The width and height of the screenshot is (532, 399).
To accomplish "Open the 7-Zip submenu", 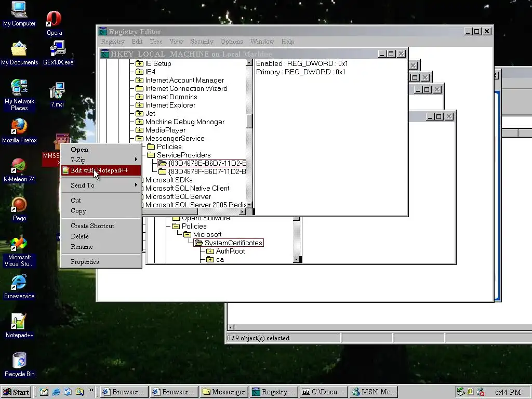I will 101,160.
